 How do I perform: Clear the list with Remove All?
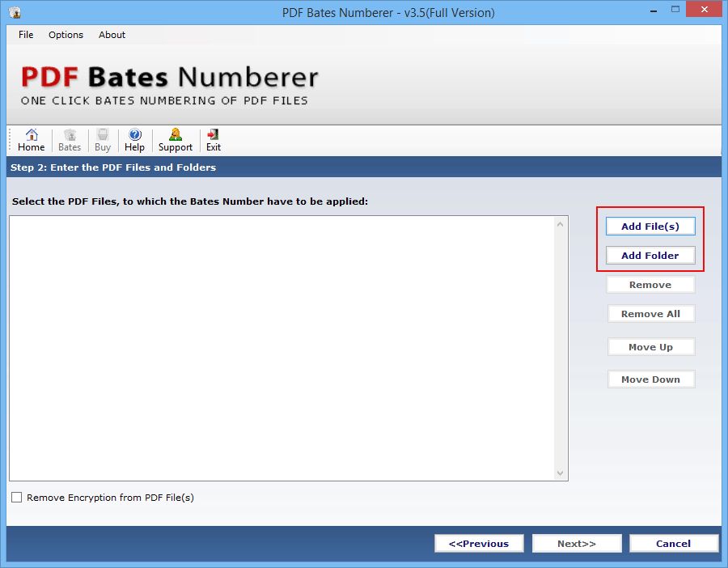(x=650, y=313)
